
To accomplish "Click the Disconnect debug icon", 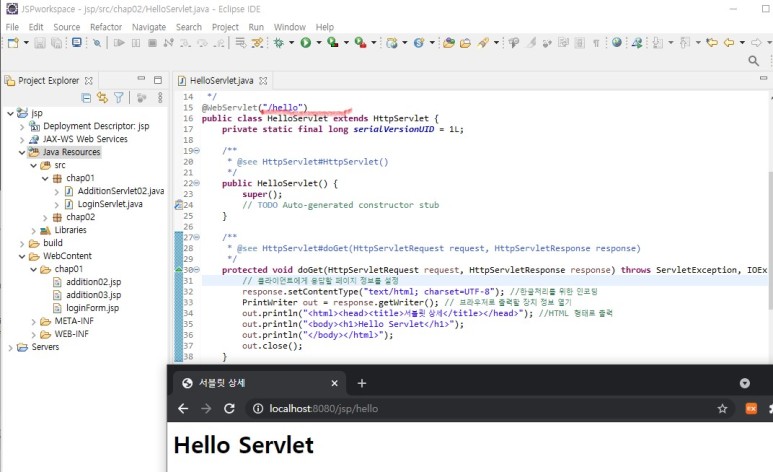I will pyautogui.click(x=169, y=43).
